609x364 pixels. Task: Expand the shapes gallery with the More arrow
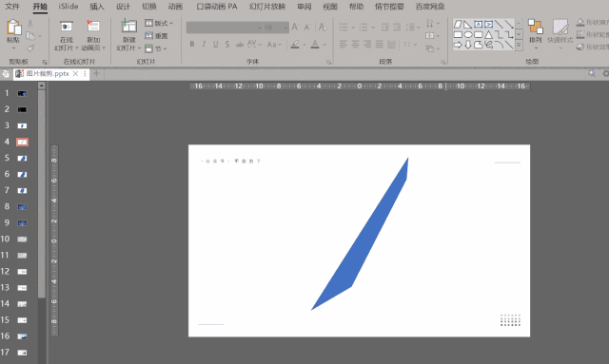tap(519, 45)
